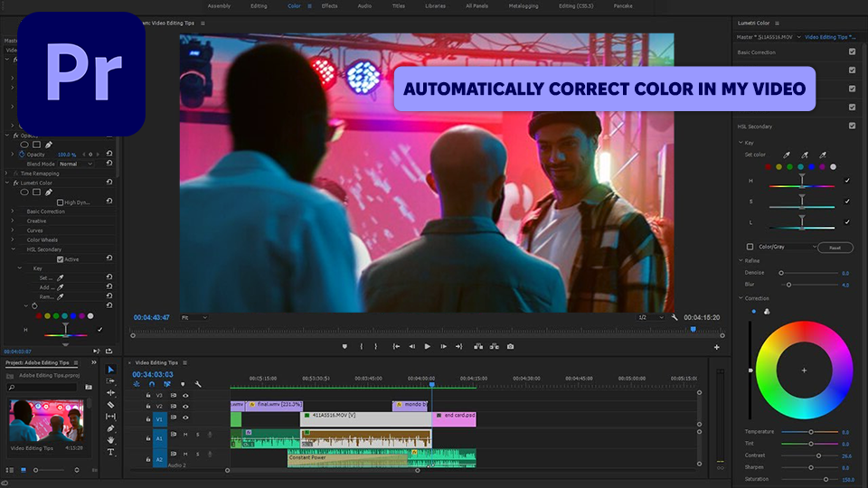
Task: Click the Export Frame camera icon
Action: 511,346
